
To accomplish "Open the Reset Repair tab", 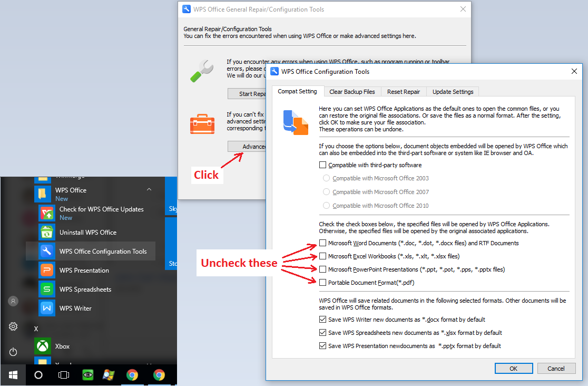I will pos(404,92).
